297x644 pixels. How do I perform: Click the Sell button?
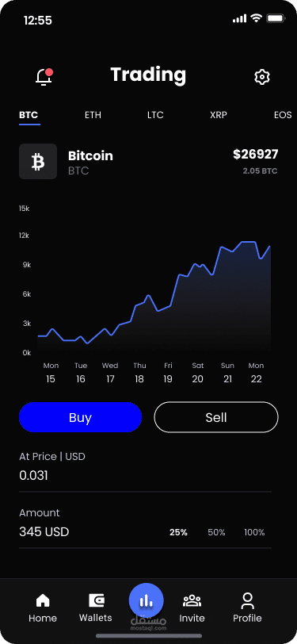point(216,417)
